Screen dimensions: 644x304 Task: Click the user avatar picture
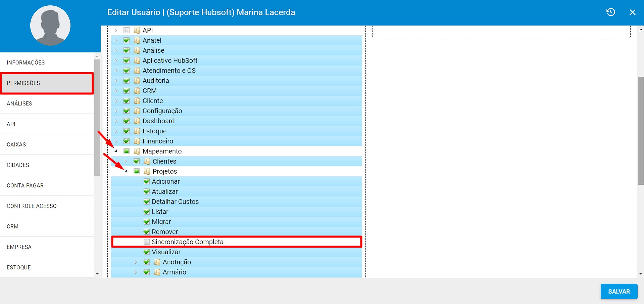point(50,26)
